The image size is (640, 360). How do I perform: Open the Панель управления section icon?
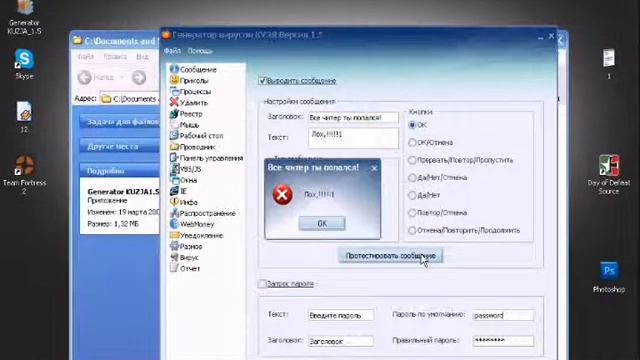click(174, 158)
